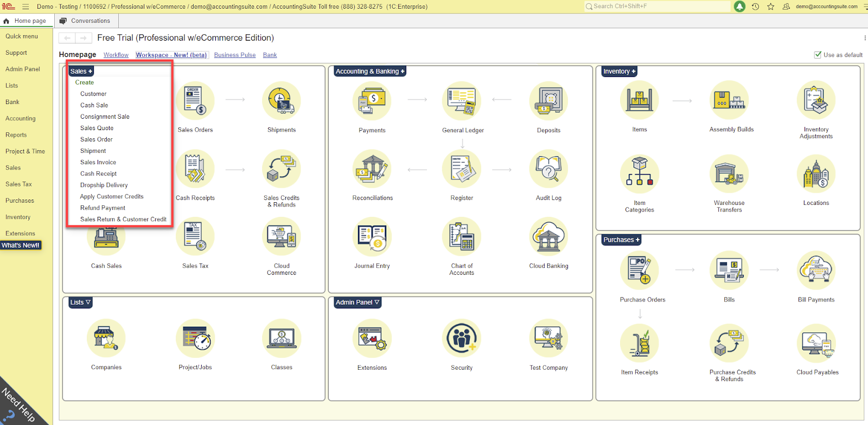Select Consignment Sale menu entry
The width and height of the screenshot is (868, 425).
tap(105, 117)
